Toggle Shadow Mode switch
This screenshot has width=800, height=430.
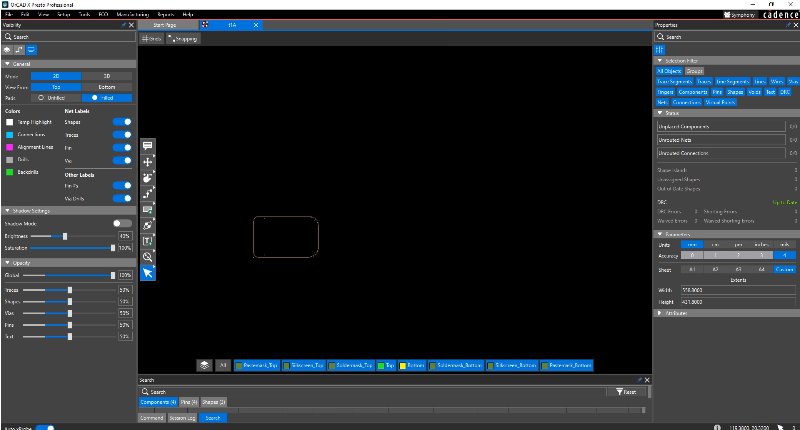coord(122,223)
